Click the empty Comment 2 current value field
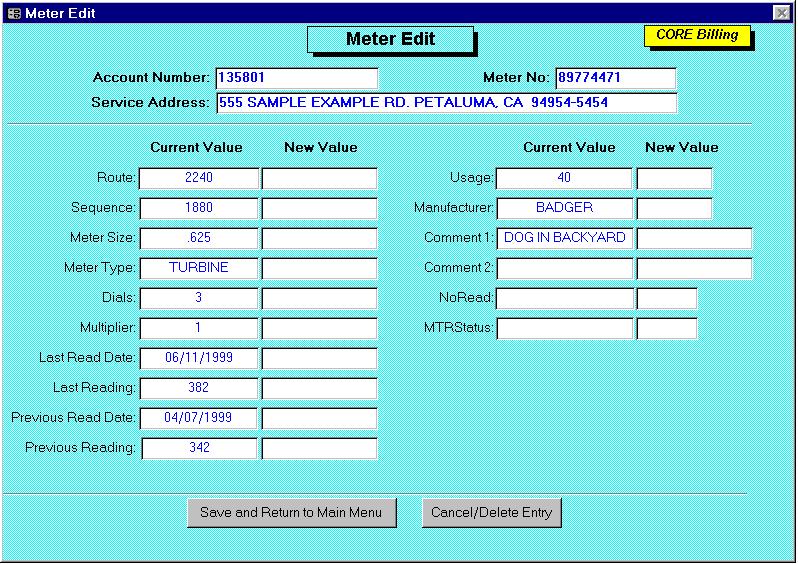Viewport: 798px width, 564px height. click(x=564, y=269)
